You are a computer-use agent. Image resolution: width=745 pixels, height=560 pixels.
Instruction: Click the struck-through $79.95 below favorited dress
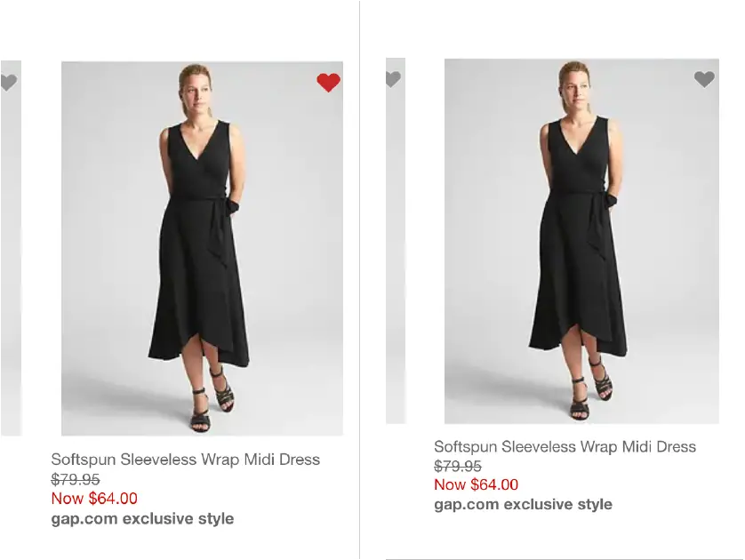pyautogui.click(x=76, y=479)
